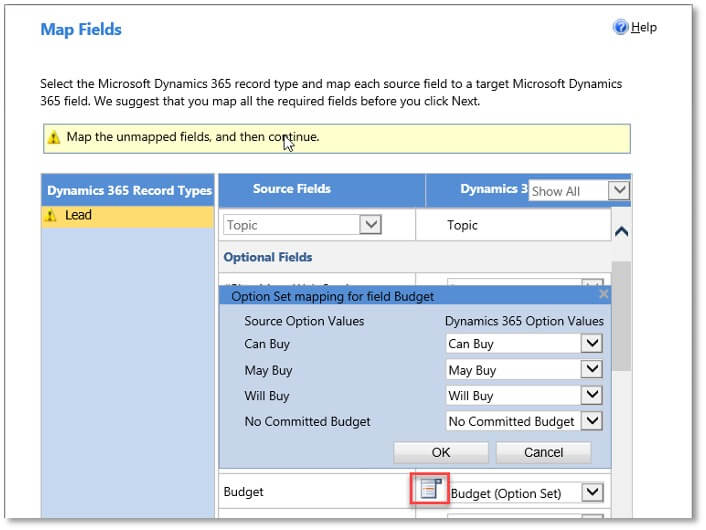Click OK in Option Set mapping dialog
This screenshot has width=706, height=530.
pyautogui.click(x=441, y=453)
